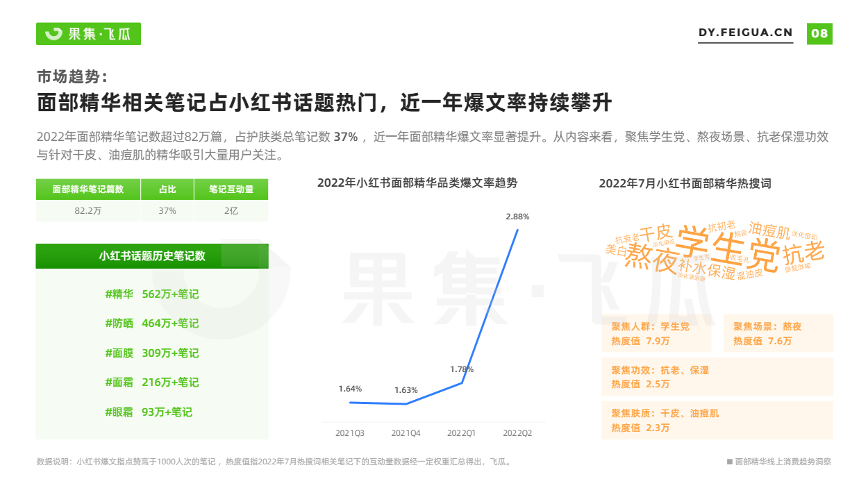Click the 数据说明 footnote text

point(274,462)
